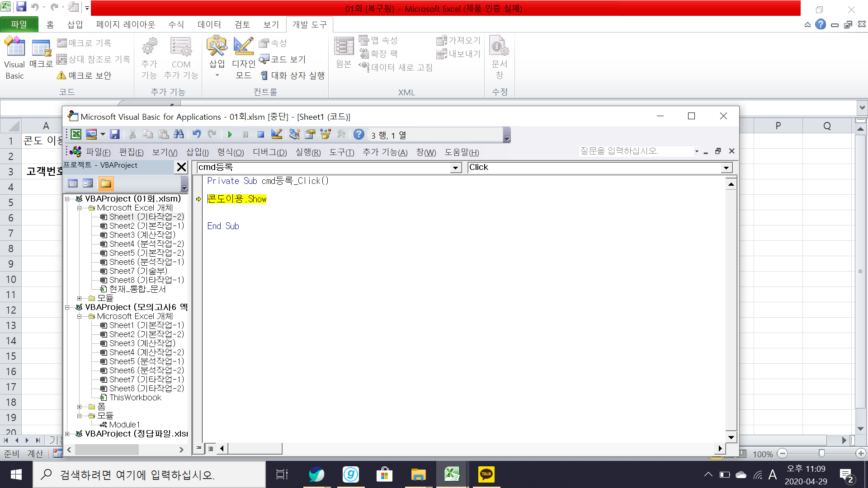The height and width of the screenshot is (488, 868).
Task: Toggle 디자인 모드 in the Excel ribbon
Action: (x=243, y=59)
